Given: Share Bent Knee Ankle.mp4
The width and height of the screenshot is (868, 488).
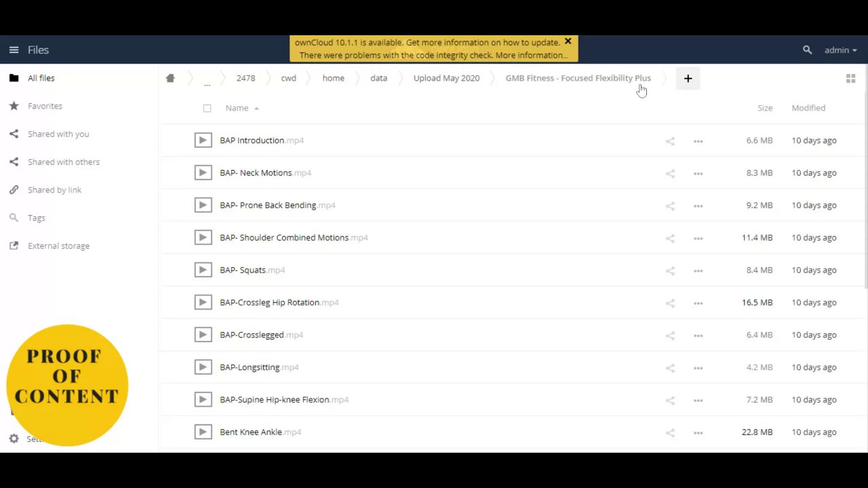Looking at the screenshot, I should 670,432.
